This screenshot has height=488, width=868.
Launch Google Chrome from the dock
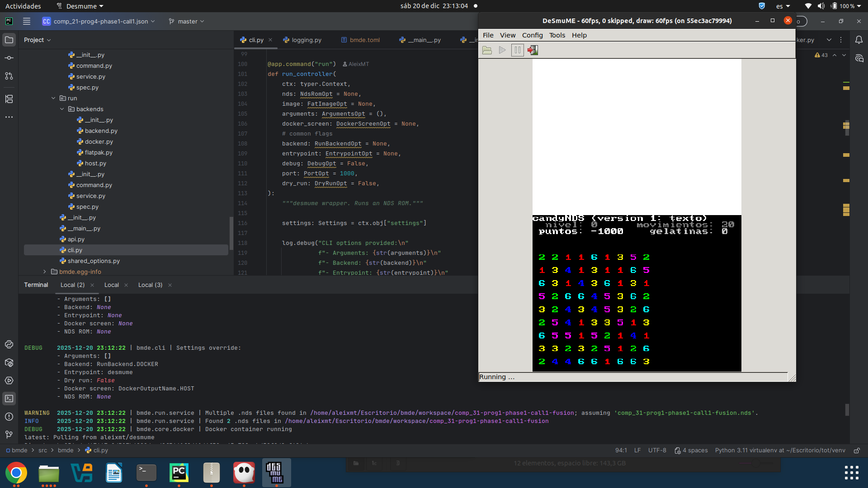click(16, 473)
